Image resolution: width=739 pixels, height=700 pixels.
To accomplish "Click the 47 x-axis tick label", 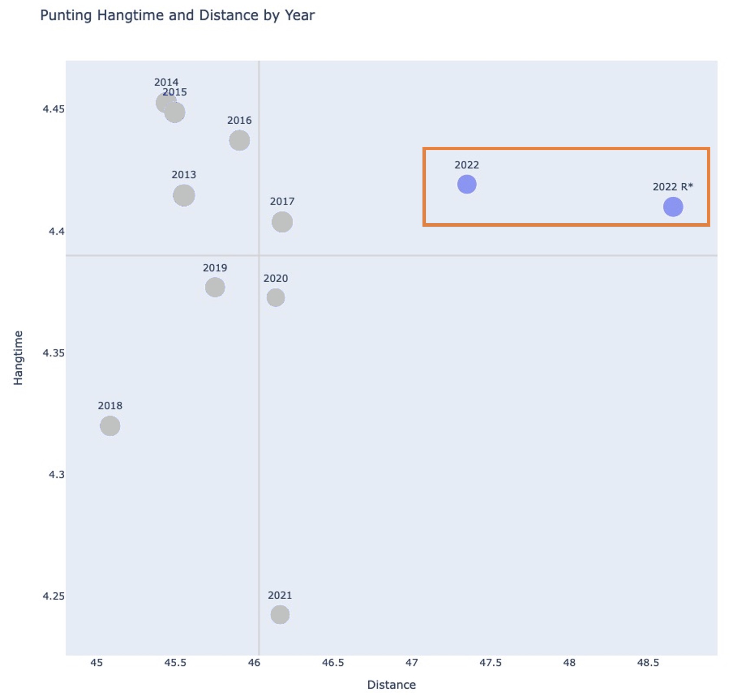I will 411,663.
